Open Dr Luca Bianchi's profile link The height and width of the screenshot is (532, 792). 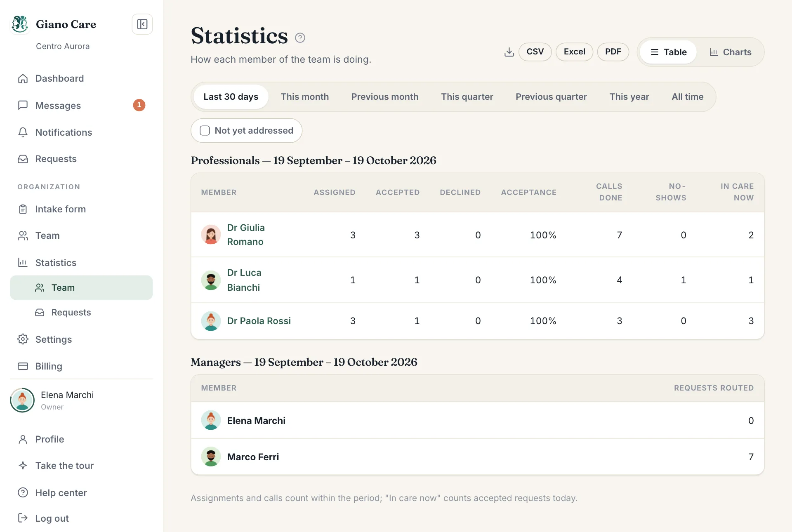tap(244, 280)
